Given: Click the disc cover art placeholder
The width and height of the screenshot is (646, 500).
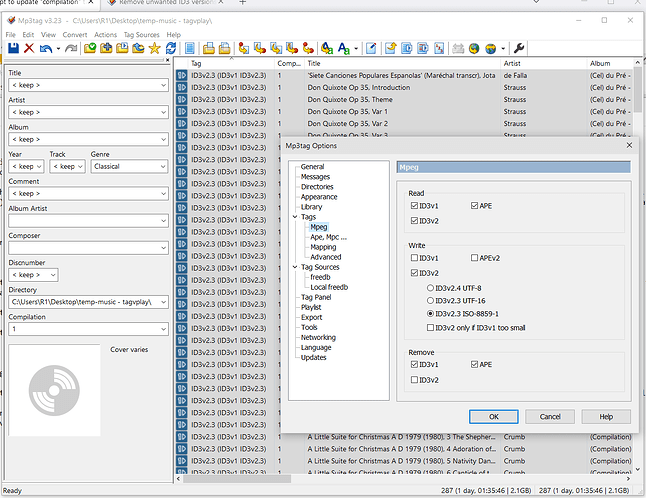Looking at the screenshot, I should tap(54, 390).
